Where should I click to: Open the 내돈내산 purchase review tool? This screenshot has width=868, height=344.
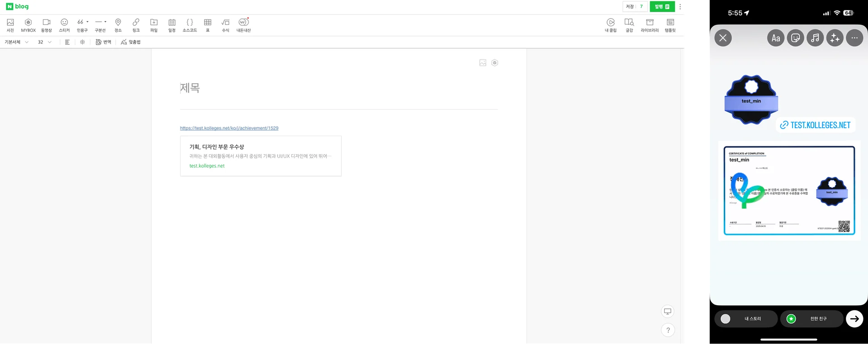point(244,25)
